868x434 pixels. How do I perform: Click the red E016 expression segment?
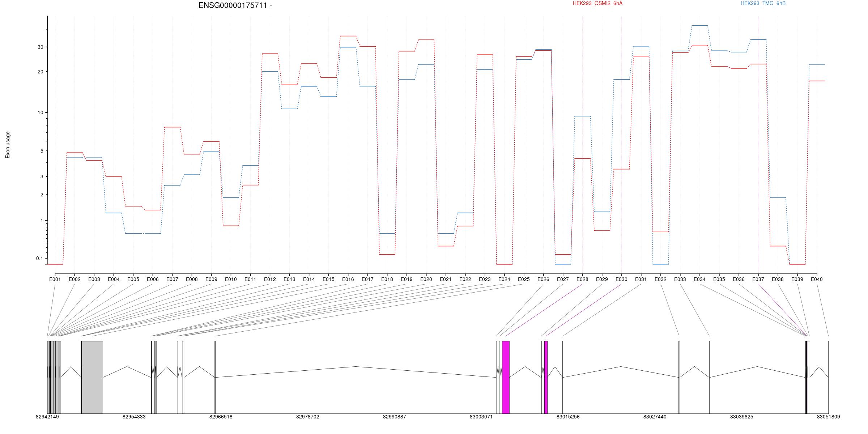[348, 36]
